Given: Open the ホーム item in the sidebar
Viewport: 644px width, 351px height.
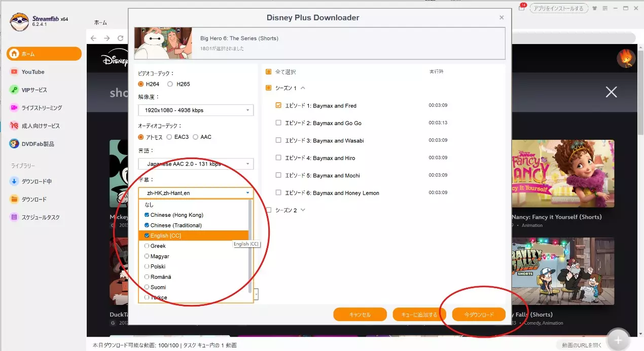Looking at the screenshot, I should pyautogui.click(x=44, y=54).
